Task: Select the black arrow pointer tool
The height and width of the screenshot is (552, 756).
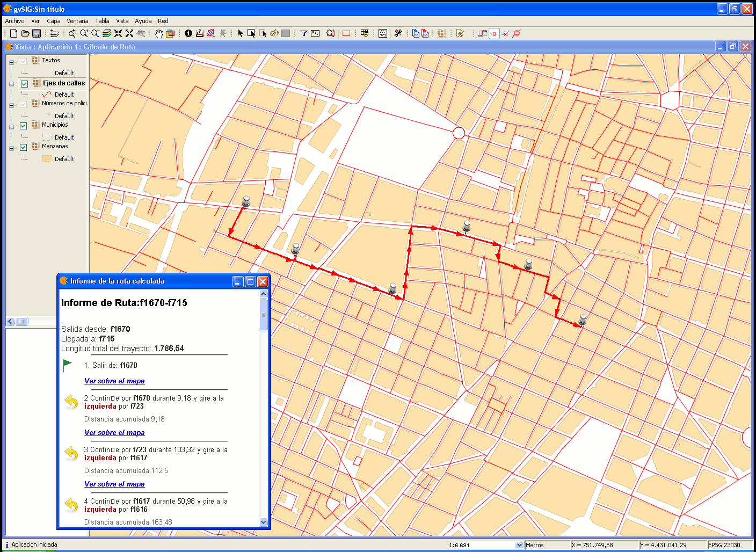Action: [240, 33]
